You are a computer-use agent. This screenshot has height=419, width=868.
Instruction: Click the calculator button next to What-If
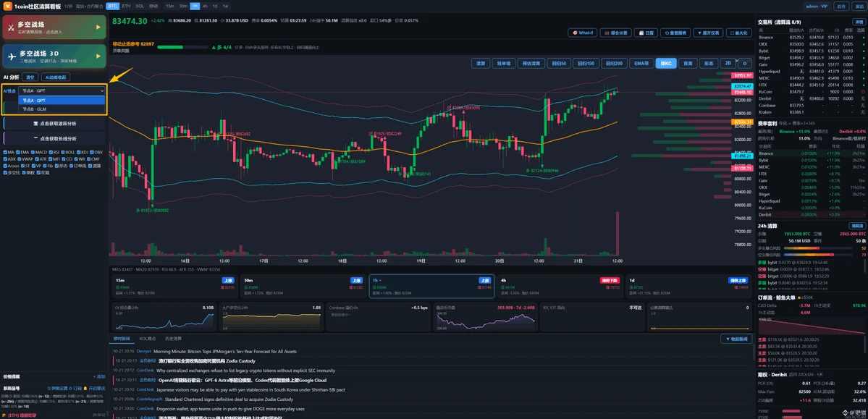pyautogui.click(x=615, y=33)
